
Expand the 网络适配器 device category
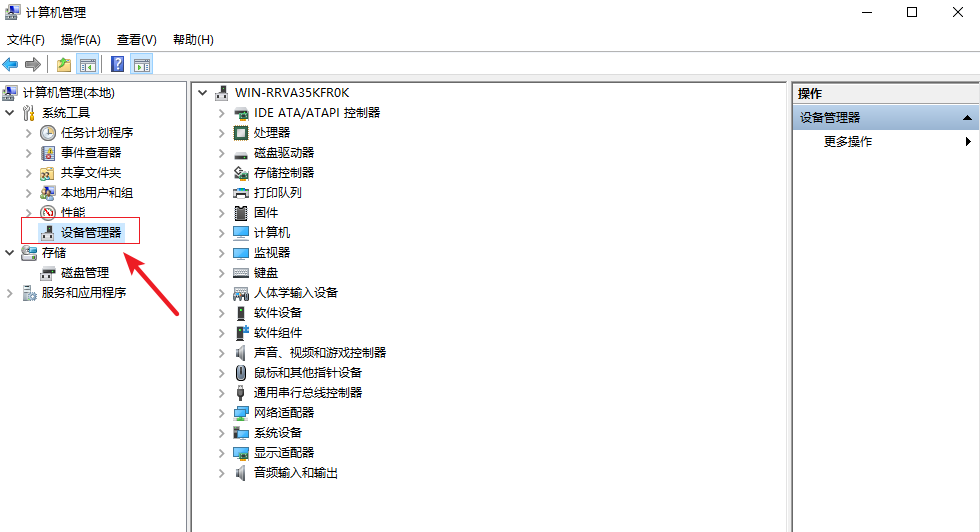tap(222, 413)
